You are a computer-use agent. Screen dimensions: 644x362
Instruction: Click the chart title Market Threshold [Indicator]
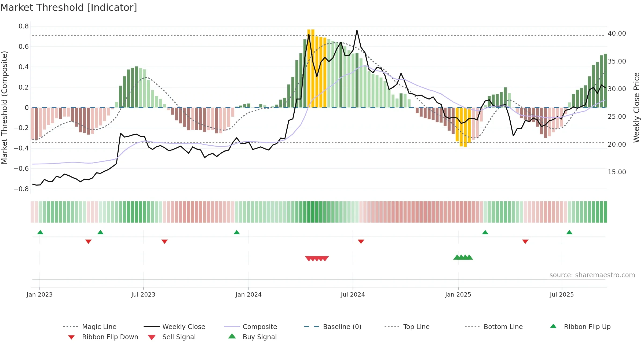[x=69, y=8]
